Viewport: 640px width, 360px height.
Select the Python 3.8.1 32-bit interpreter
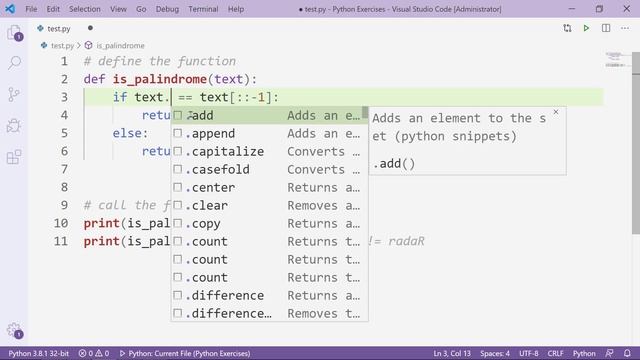[38, 353]
